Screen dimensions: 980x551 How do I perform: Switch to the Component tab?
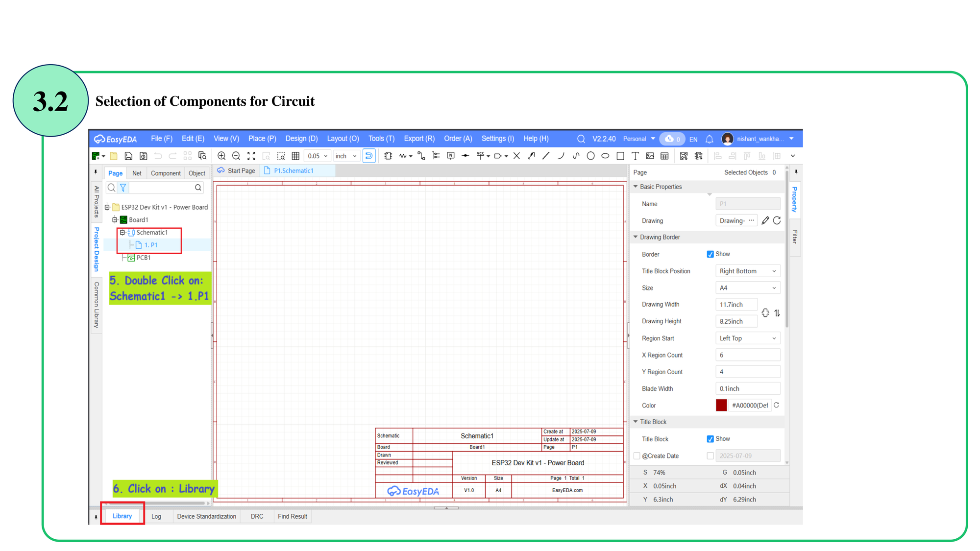coord(166,173)
